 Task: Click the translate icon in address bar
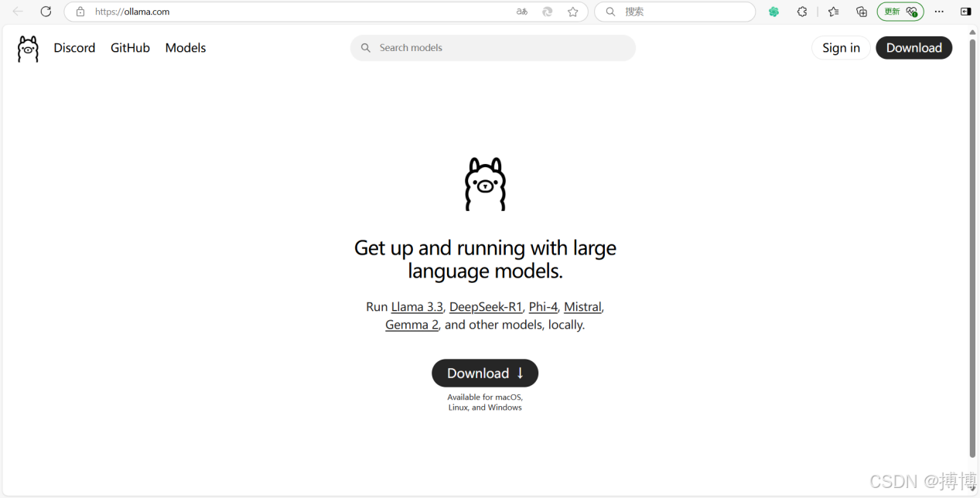[x=522, y=12]
